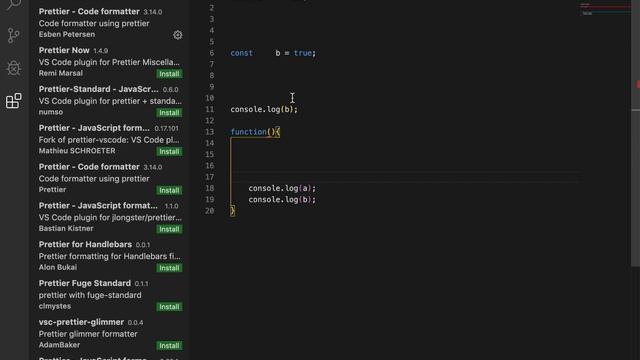Select the Prettier Fuge Standard title
The image size is (640, 360).
tap(85, 283)
